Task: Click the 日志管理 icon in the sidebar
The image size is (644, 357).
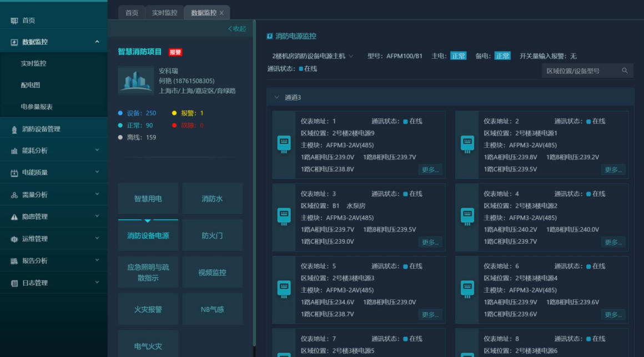Action: click(x=14, y=283)
